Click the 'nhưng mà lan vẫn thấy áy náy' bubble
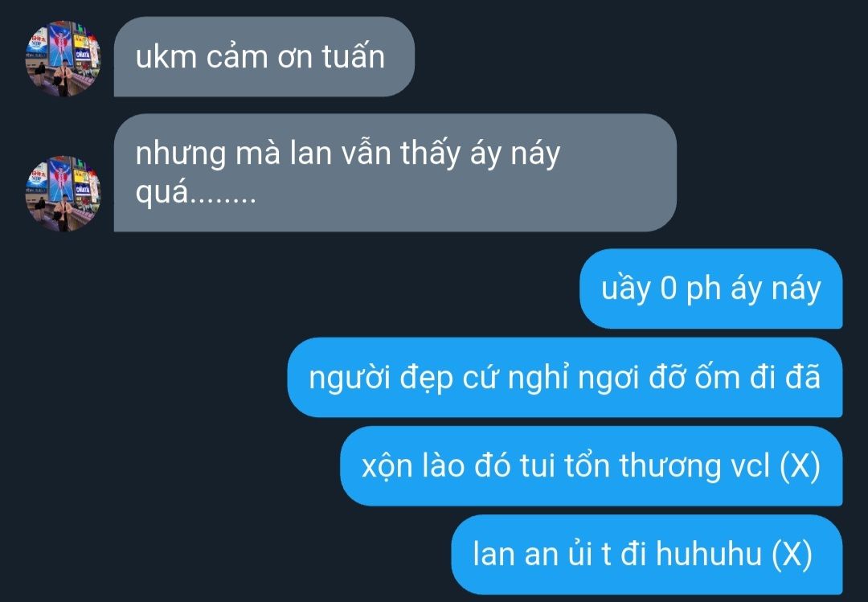The width and height of the screenshot is (868, 602). point(395,172)
